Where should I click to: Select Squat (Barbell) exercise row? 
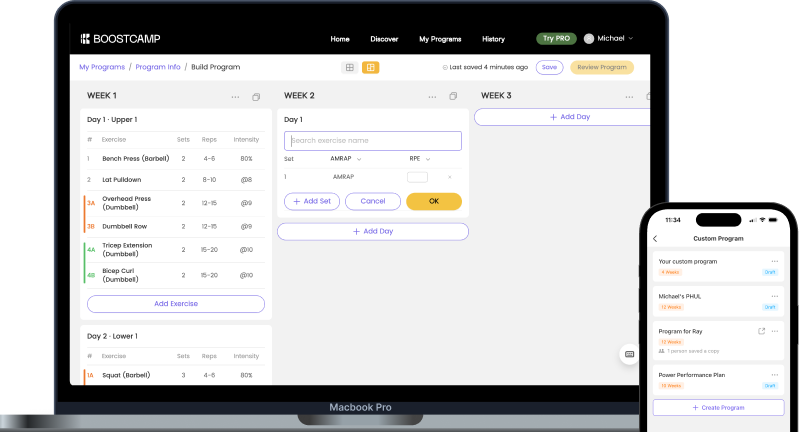pos(176,375)
